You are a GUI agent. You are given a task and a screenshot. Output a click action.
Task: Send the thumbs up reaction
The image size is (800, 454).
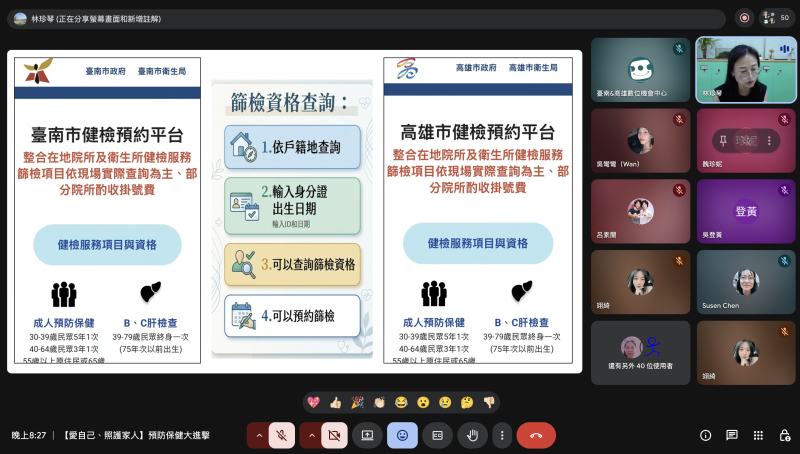pos(335,402)
